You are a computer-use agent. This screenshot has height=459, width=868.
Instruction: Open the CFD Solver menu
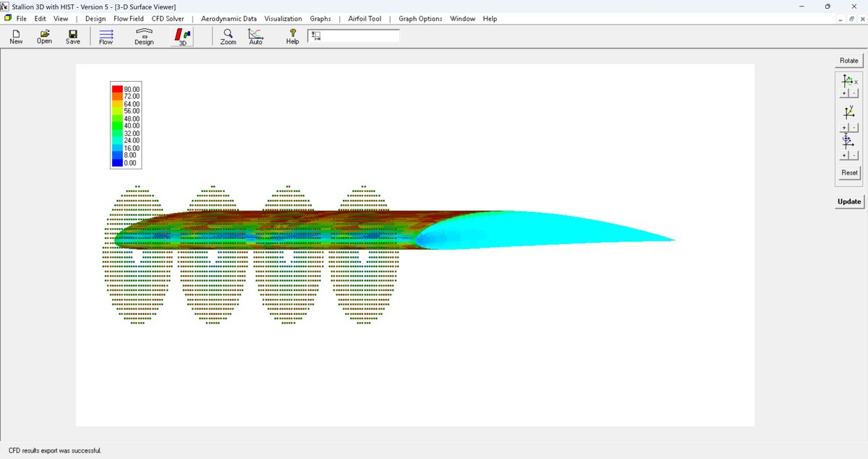click(168, 19)
